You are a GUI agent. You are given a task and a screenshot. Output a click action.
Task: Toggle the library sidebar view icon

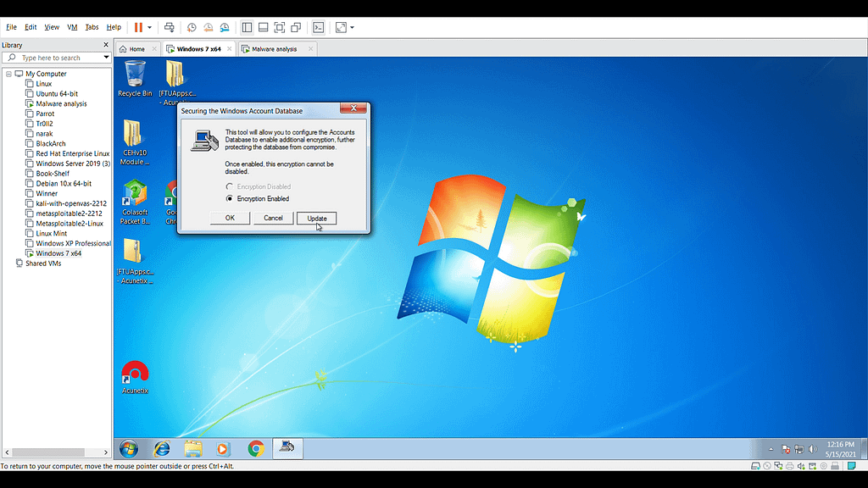247,27
